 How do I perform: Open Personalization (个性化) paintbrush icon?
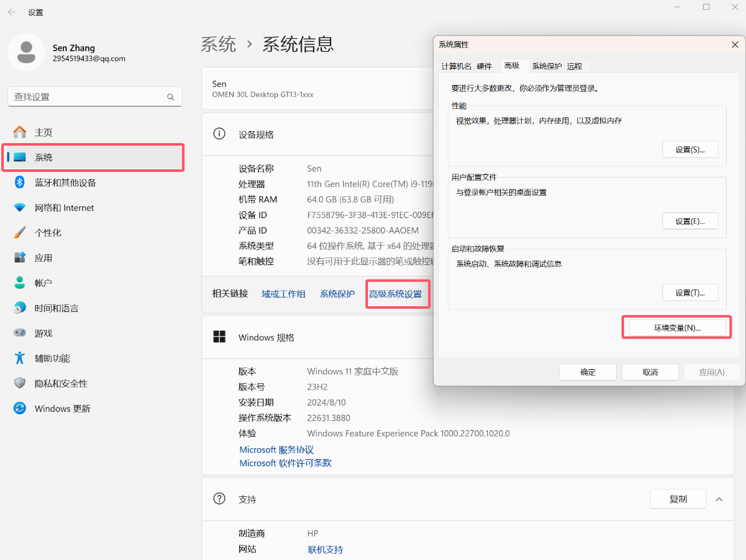pos(20,232)
